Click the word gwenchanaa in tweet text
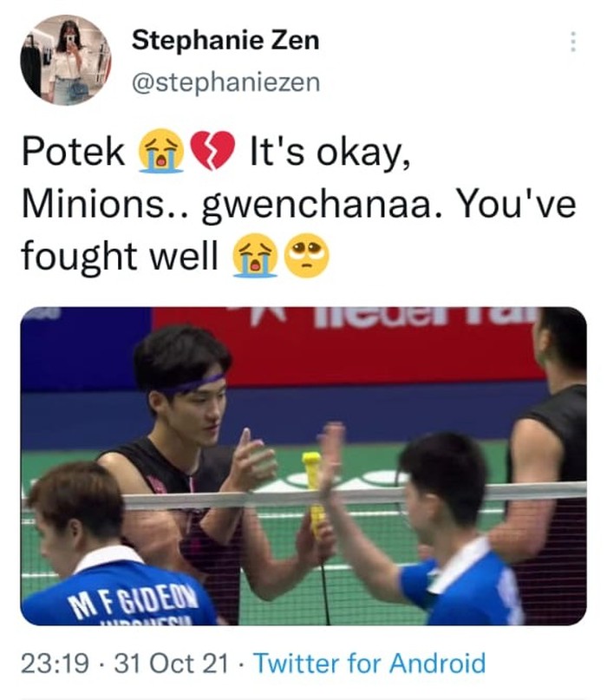Image resolution: width=607 pixels, height=700 pixels. pyautogui.click(x=316, y=204)
